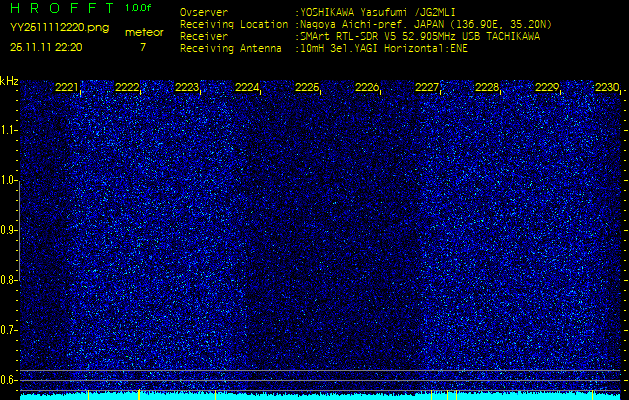629x400 pixels.
Task: Click the 0.7 kHz frequency label
Action: click(x=7, y=330)
